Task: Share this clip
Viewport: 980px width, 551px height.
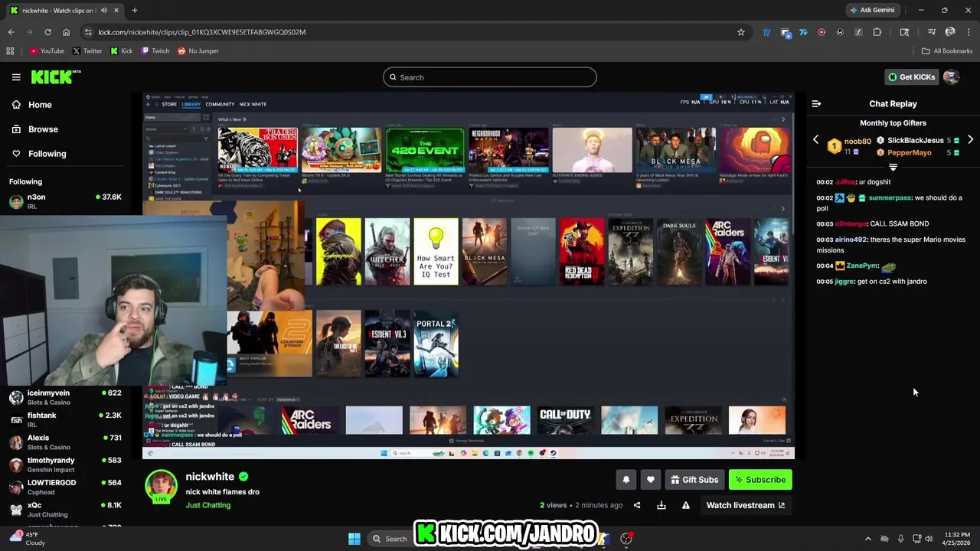Action: (x=637, y=505)
